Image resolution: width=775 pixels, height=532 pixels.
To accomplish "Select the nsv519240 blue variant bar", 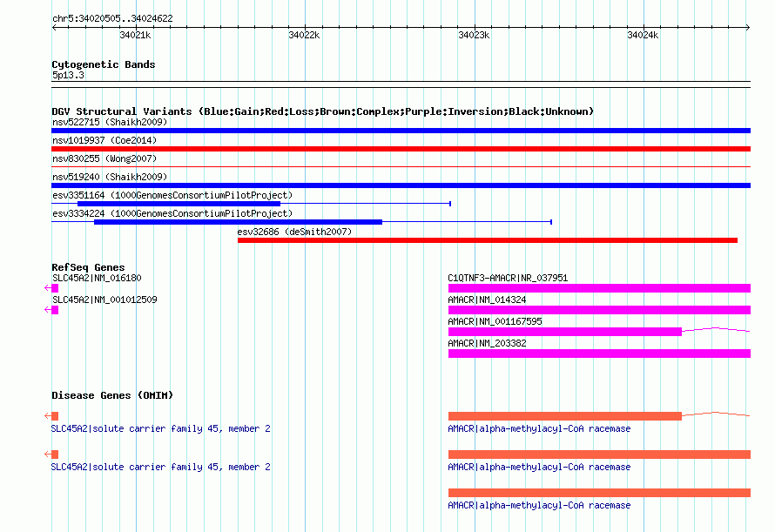I will (401, 185).
